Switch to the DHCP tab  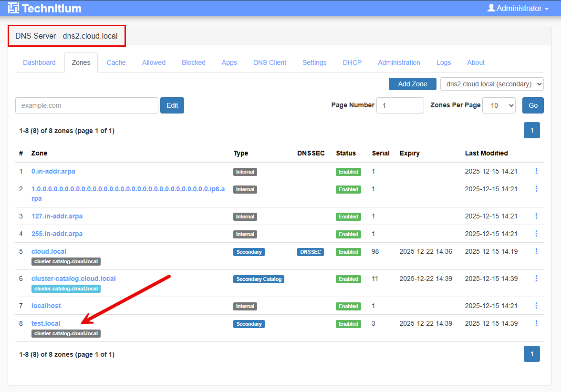tap(352, 62)
